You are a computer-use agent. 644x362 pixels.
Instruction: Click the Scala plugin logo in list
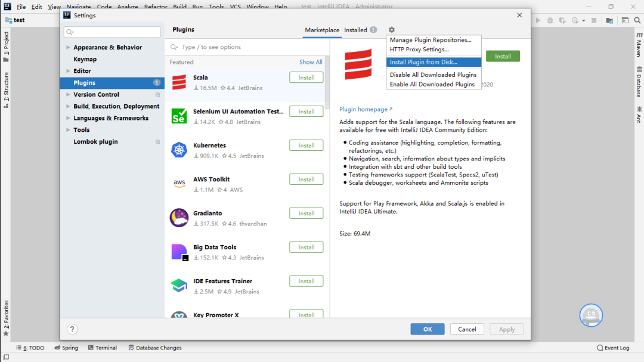pyautogui.click(x=179, y=82)
